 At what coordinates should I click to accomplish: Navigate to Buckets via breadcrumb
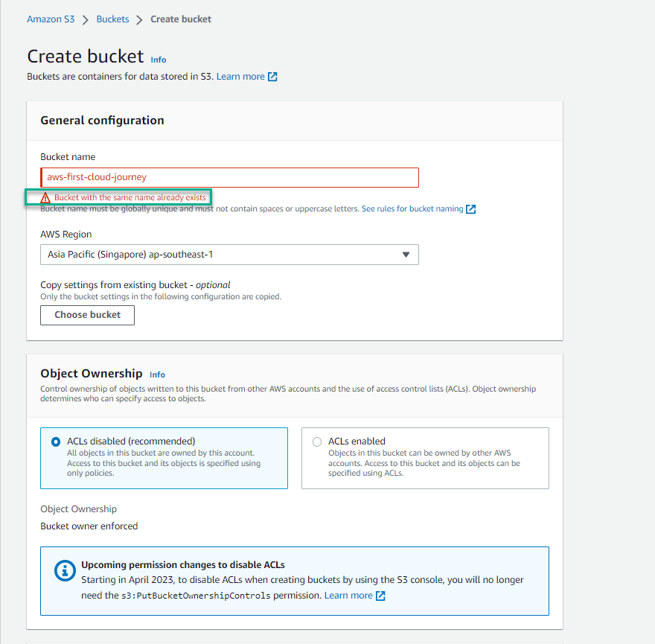[112, 19]
